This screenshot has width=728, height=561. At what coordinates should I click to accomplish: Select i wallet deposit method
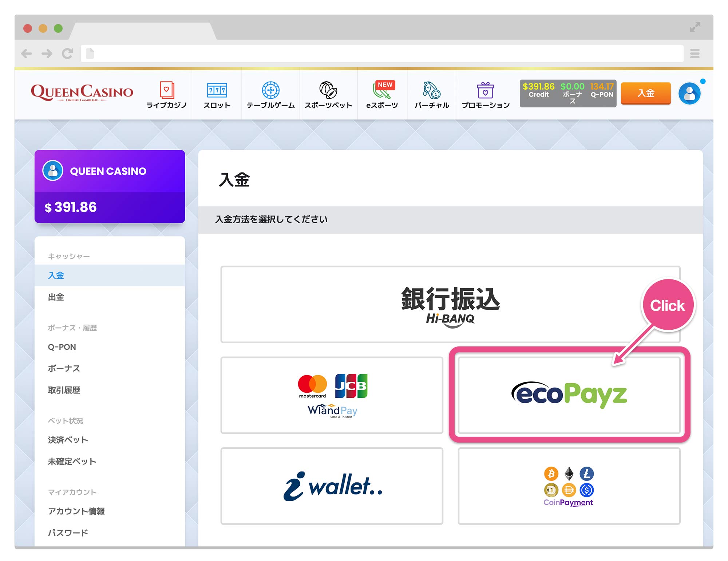coord(332,486)
